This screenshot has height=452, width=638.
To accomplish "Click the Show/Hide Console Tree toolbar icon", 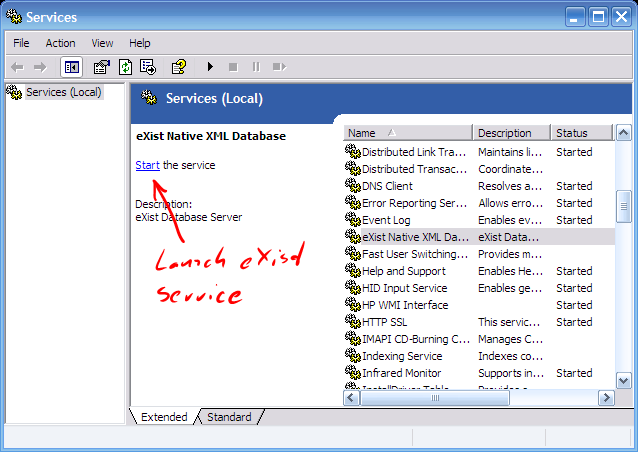I will pyautogui.click(x=71, y=67).
